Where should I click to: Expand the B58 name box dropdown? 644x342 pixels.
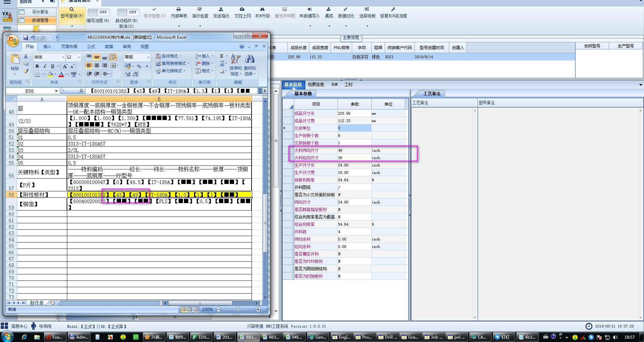(x=56, y=91)
